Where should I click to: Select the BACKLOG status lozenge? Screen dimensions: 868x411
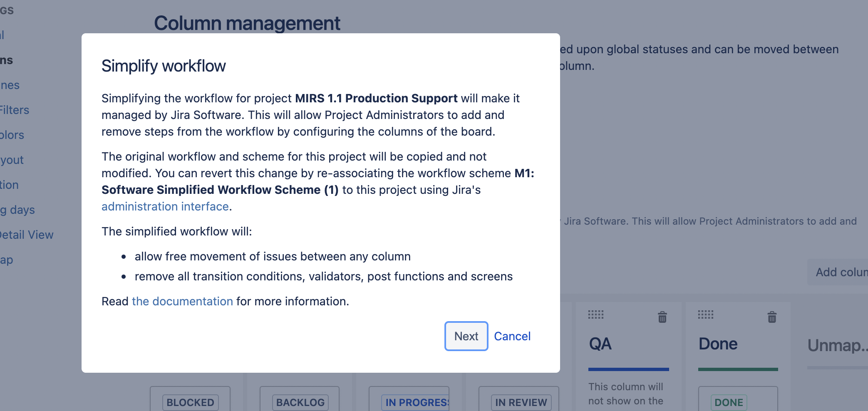click(300, 403)
